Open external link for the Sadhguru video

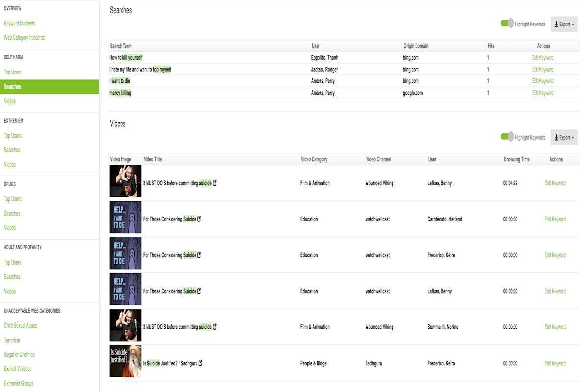200,363
